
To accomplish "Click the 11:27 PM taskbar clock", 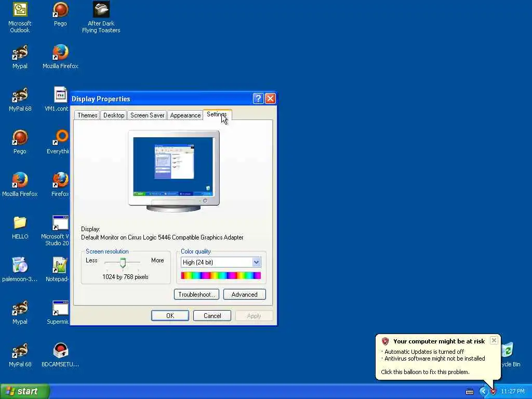I will coord(513,392).
